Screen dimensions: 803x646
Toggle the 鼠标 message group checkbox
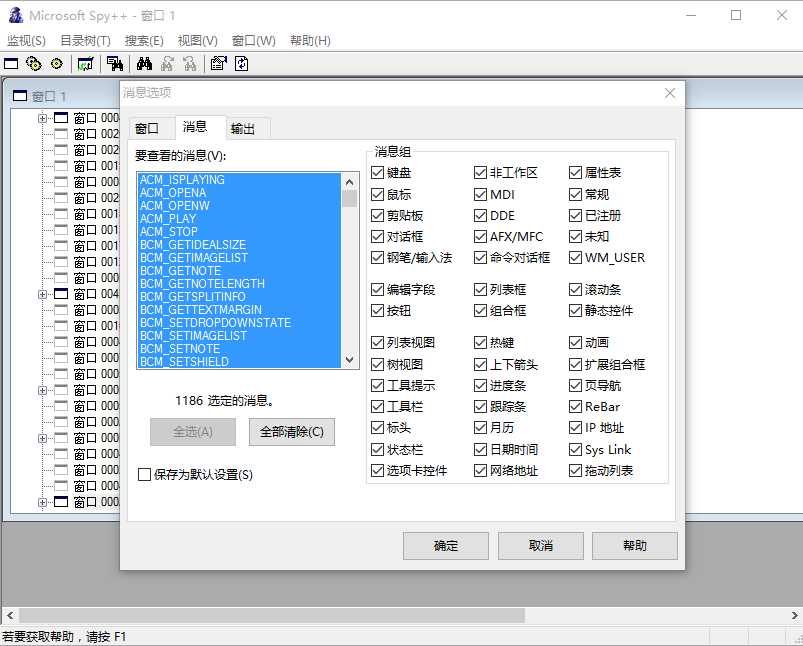(x=377, y=195)
